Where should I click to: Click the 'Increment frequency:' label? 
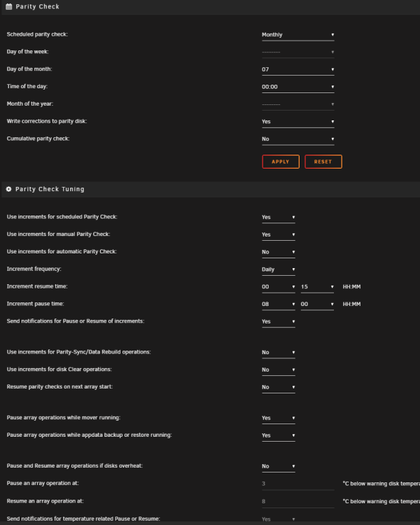34,269
